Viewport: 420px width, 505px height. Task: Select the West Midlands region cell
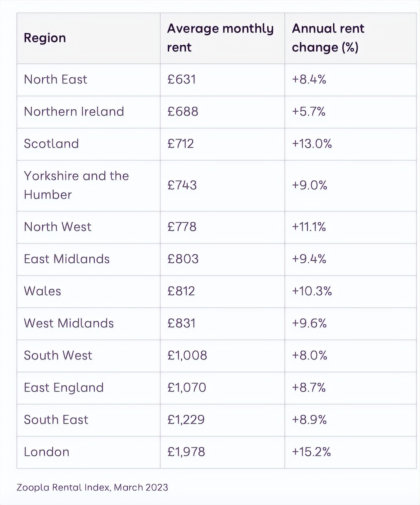69,323
